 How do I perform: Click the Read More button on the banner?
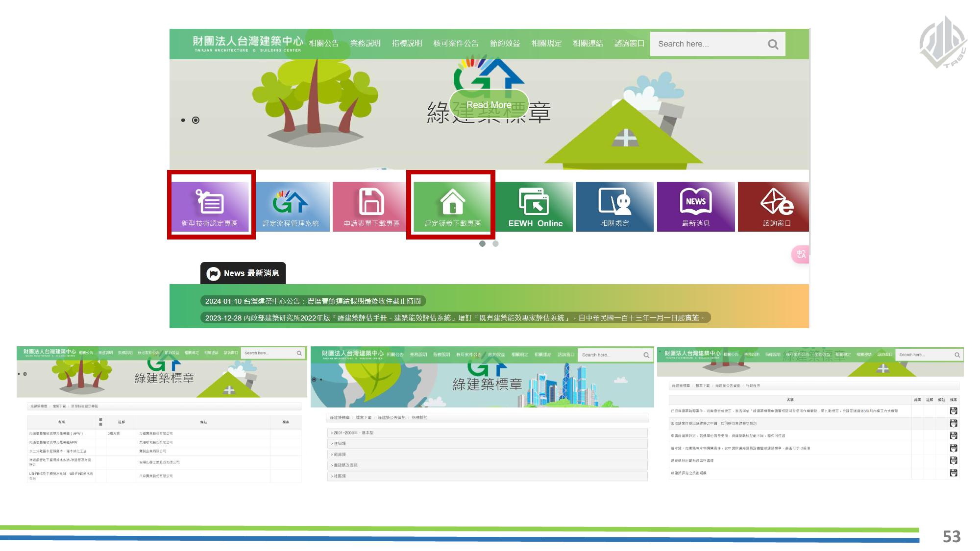pyautogui.click(x=489, y=105)
